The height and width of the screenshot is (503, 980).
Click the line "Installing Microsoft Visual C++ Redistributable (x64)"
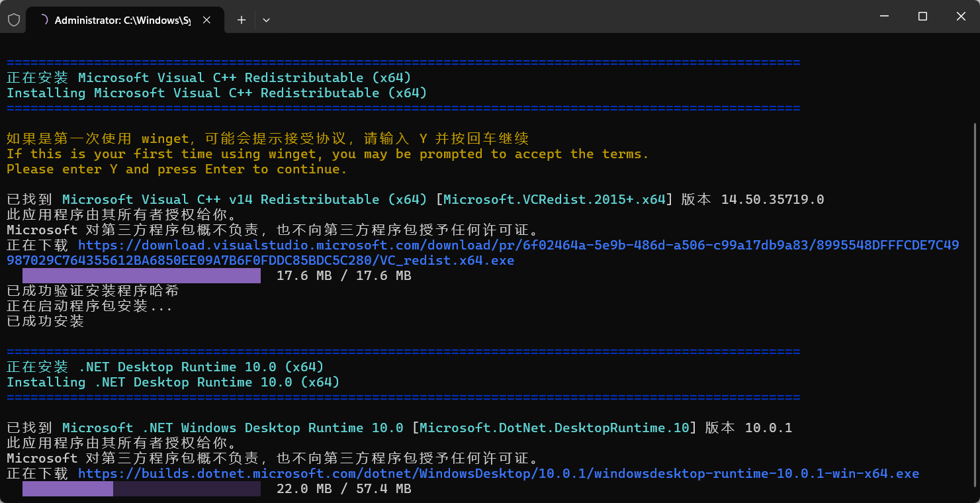(217, 93)
